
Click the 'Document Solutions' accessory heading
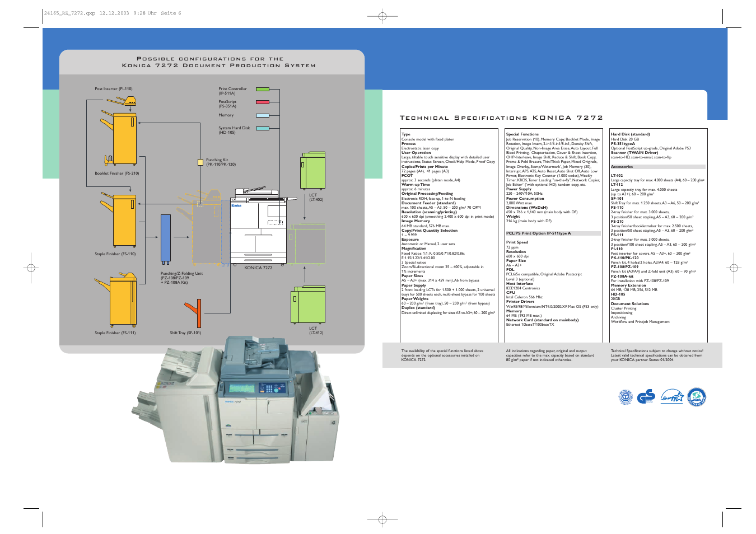pos(629,304)
